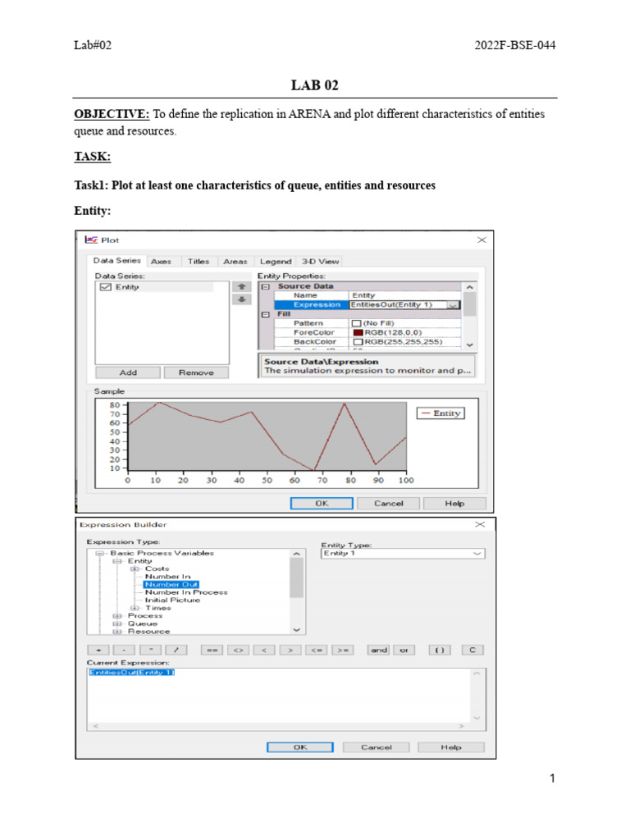Collapse the Source Data property group

point(265,286)
